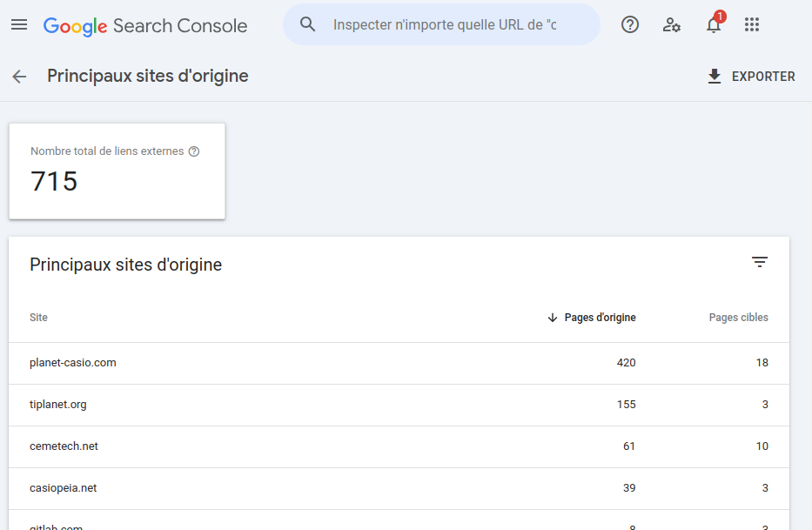
Task: Sort by Pages cibles column
Action: coord(738,318)
